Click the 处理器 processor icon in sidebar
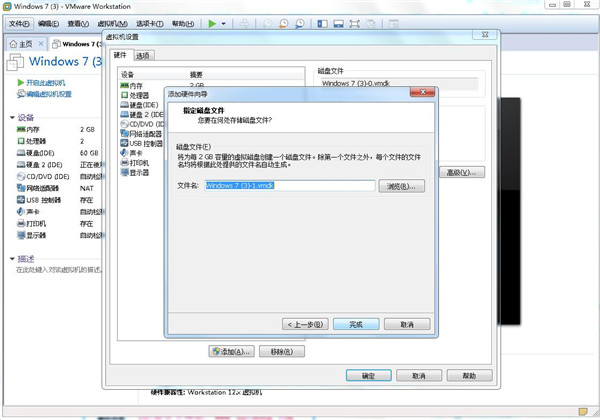 tap(21, 141)
